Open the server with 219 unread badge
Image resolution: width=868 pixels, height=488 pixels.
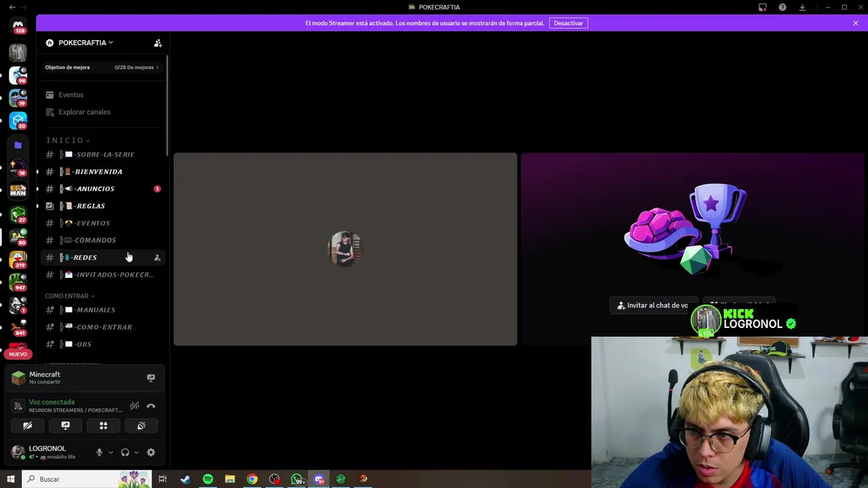point(18,260)
